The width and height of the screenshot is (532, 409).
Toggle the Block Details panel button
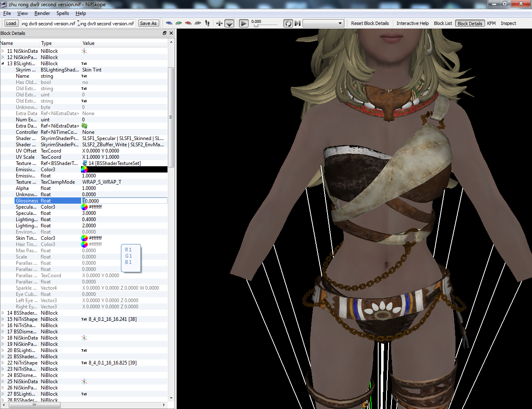click(x=470, y=23)
